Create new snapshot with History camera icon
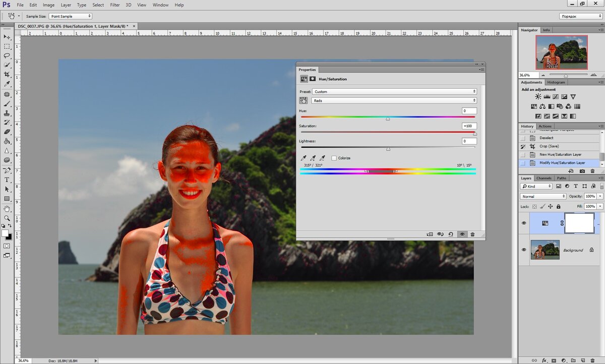605x364 pixels. (x=582, y=171)
